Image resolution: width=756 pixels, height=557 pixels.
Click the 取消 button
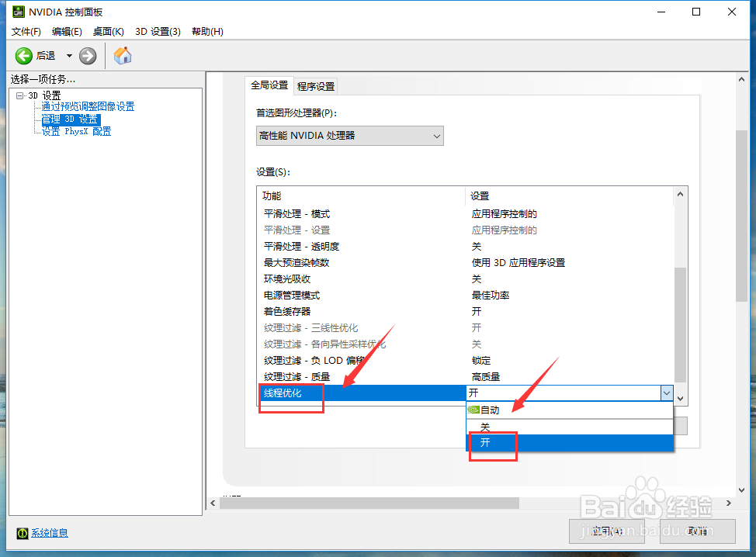coord(698,531)
